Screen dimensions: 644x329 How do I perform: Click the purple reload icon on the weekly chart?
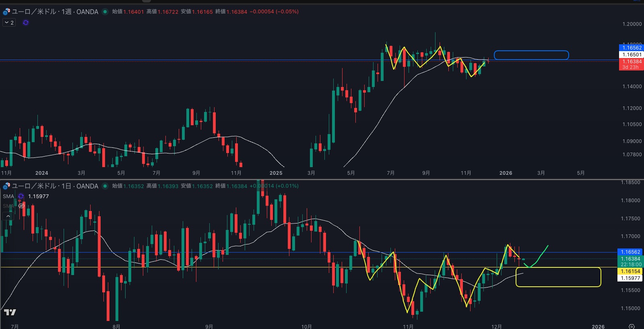(x=26, y=23)
